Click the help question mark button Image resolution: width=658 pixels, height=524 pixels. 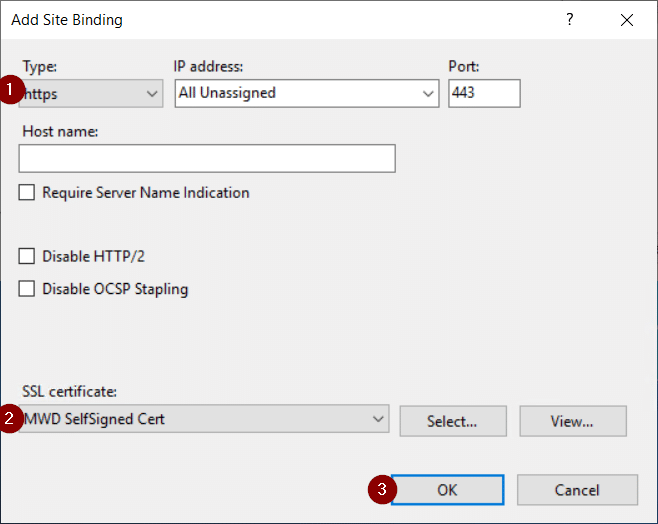tap(570, 20)
